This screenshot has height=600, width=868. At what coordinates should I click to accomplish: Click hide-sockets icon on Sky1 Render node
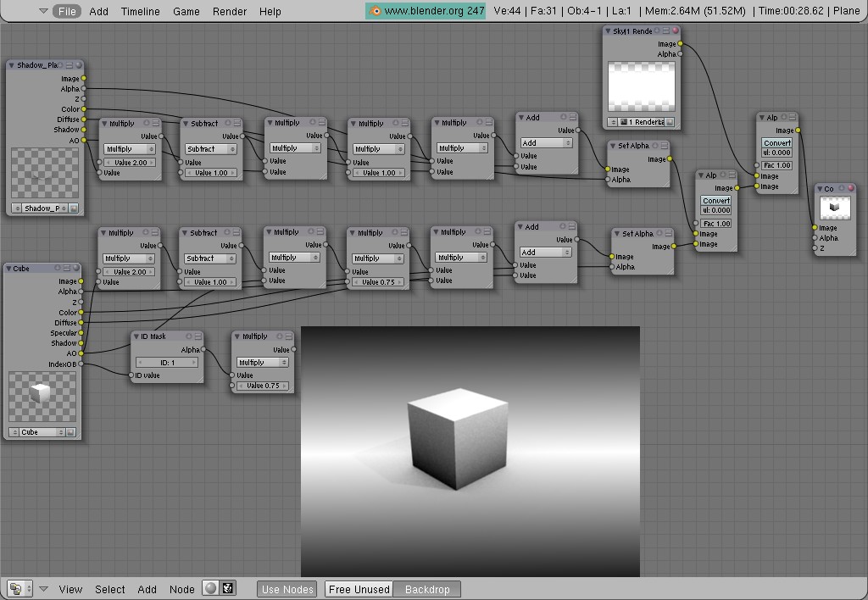tap(657, 31)
